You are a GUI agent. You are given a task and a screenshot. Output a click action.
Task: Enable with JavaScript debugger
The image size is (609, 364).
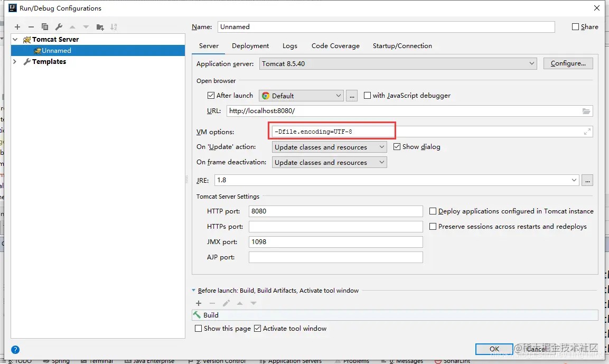367,96
